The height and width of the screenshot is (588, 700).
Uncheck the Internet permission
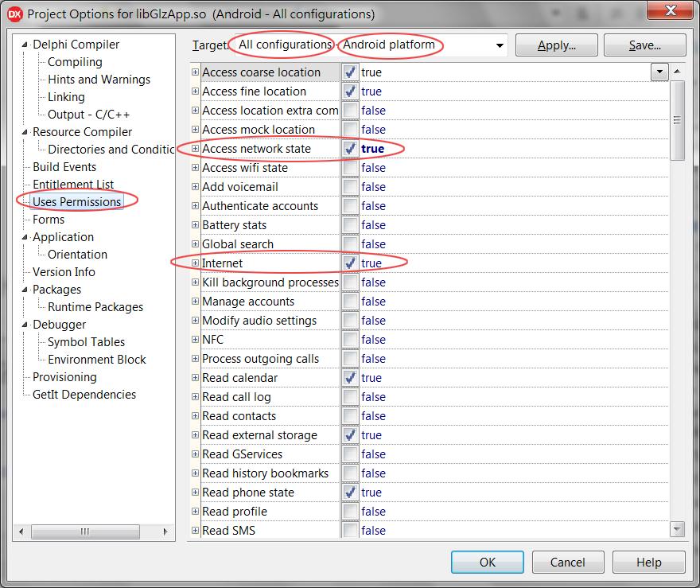[x=351, y=263]
